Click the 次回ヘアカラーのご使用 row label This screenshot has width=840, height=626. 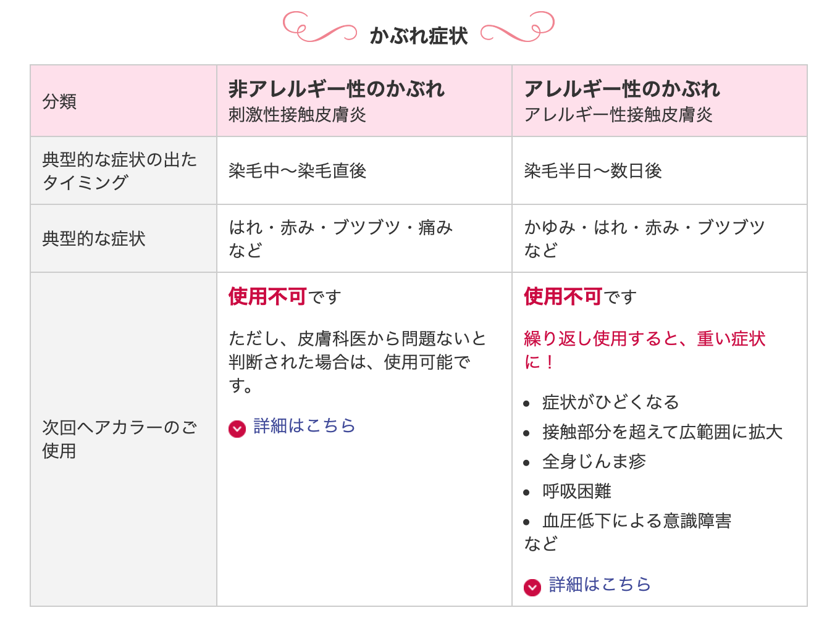point(124,439)
